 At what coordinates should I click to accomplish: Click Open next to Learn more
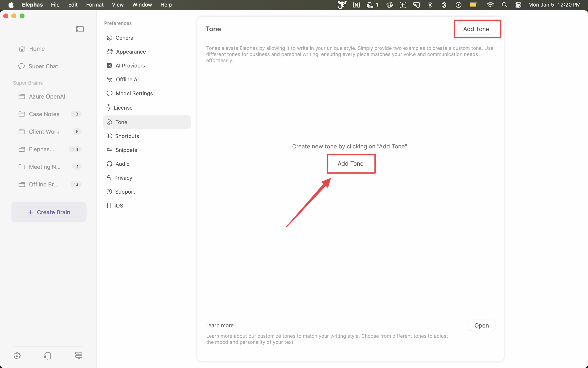tap(481, 325)
